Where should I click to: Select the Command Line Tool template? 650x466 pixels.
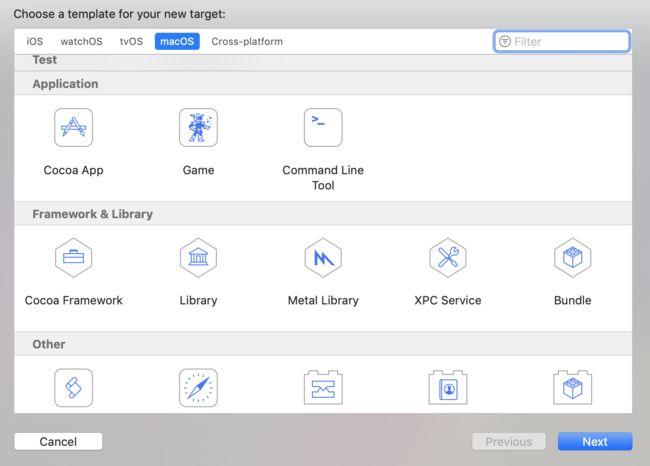323,128
